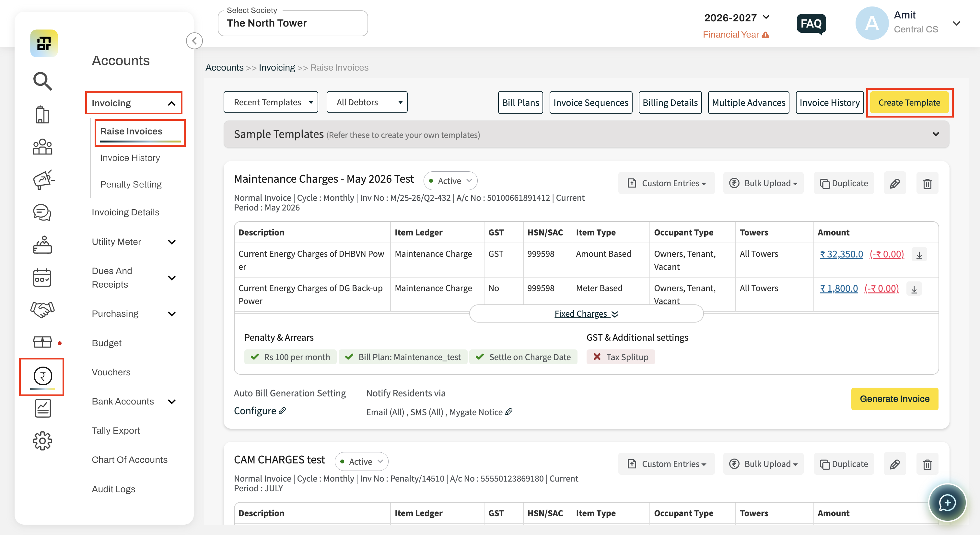Open Penalty Setting in the sidebar

click(x=131, y=184)
